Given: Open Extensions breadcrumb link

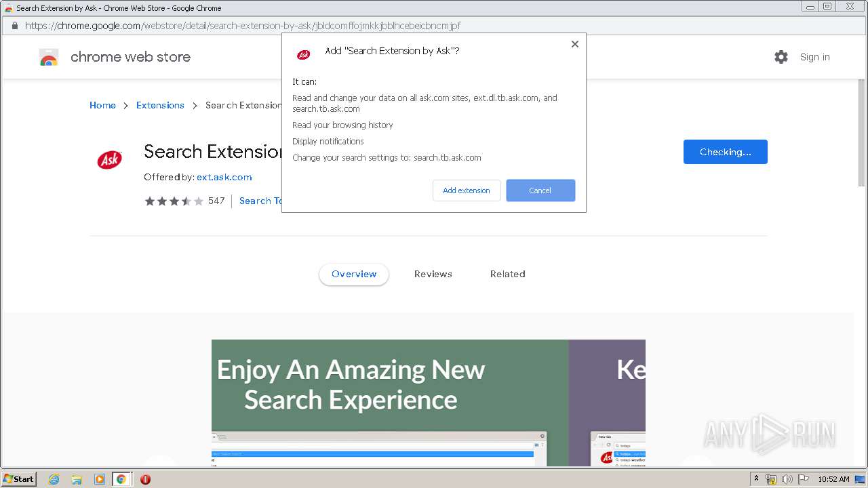Looking at the screenshot, I should point(160,105).
